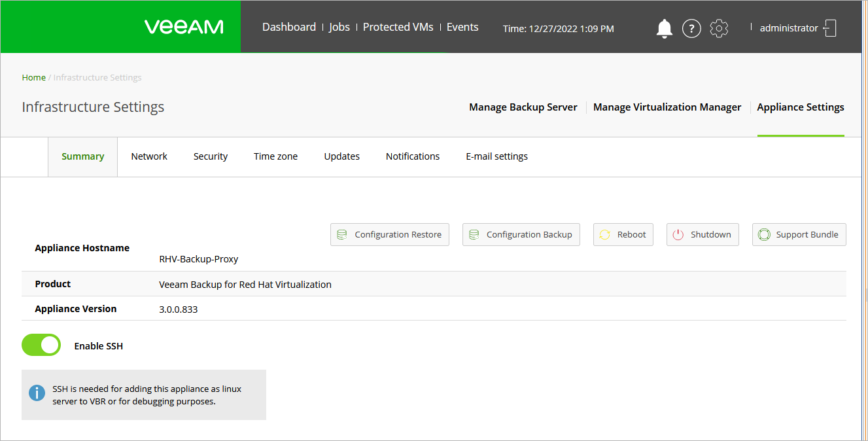Open the Protected VMs page

pyautogui.click(x=398, y=27)
